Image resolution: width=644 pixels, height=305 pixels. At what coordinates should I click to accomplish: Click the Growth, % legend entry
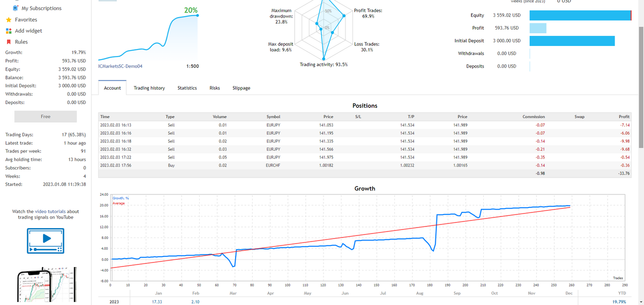[x=120, y=198]
